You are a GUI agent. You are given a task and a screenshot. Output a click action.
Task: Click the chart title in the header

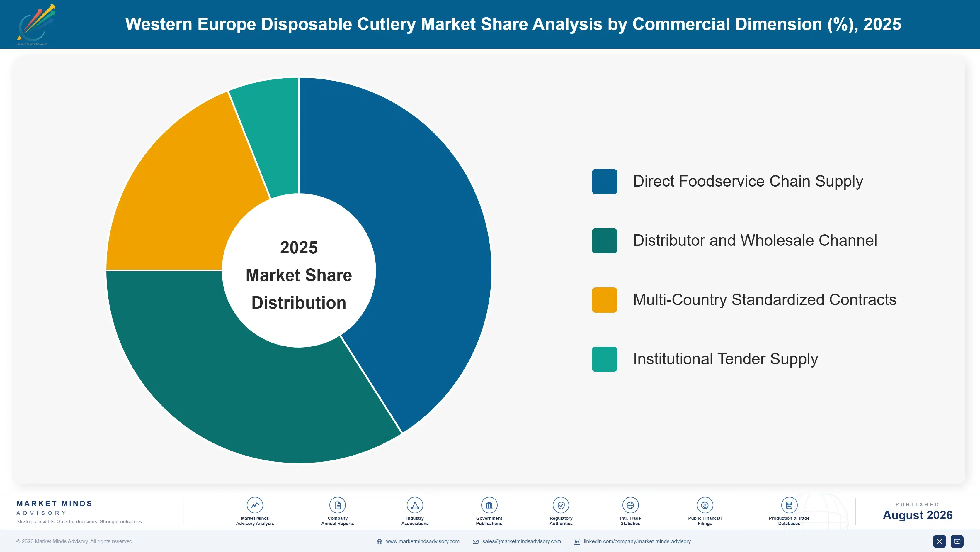[513, 24]
